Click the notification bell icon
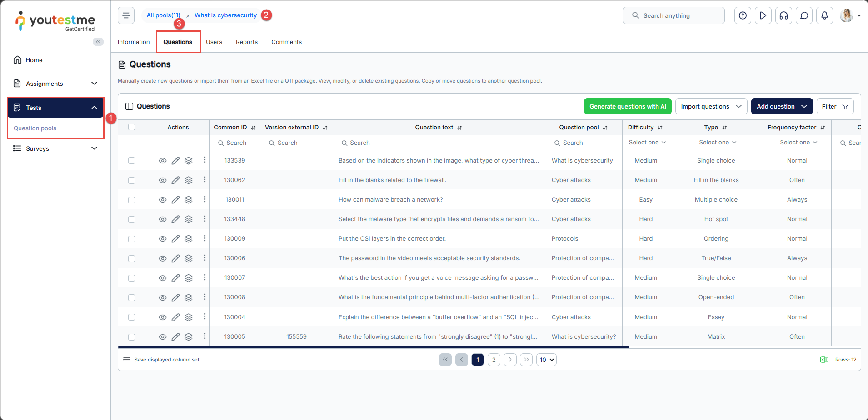This screenshot has width=868, height=420. pos(824,15)
